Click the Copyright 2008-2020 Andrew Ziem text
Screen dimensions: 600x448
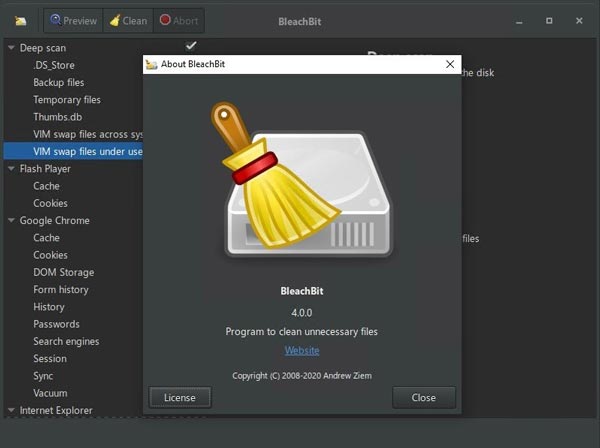coord(302,376)
